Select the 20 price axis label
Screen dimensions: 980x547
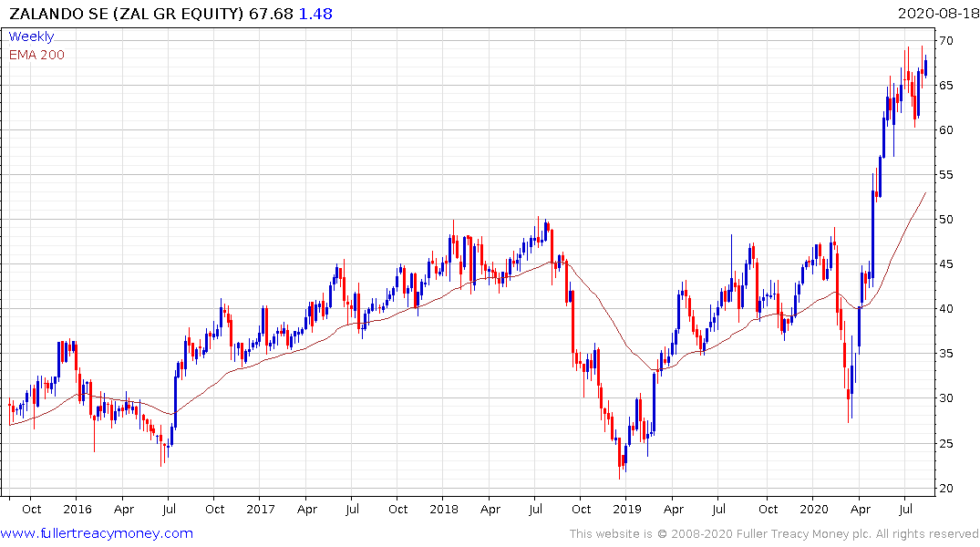coord(945,489)
